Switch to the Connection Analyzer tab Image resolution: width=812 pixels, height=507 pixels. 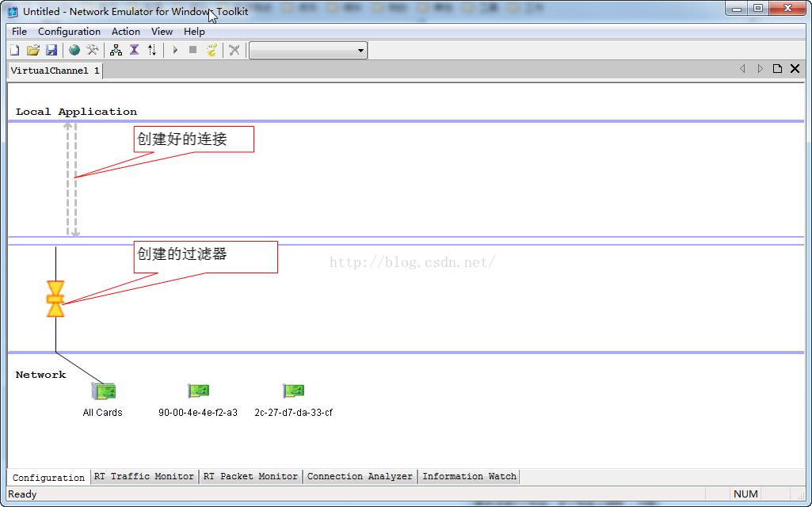coord(360,476)
